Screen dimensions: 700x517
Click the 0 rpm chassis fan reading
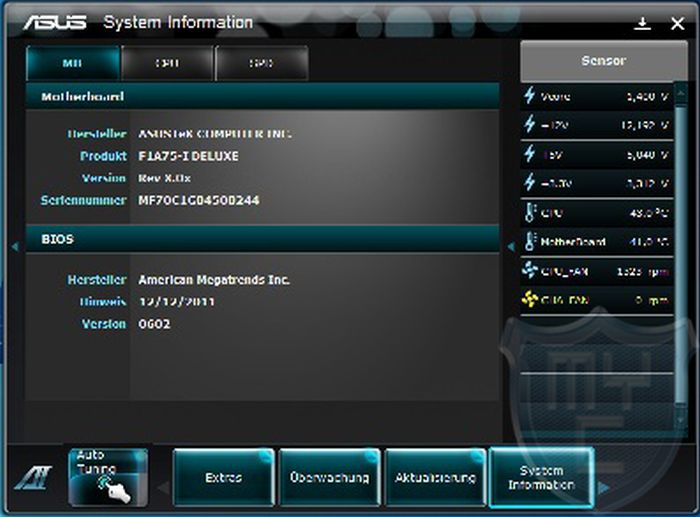652,300
